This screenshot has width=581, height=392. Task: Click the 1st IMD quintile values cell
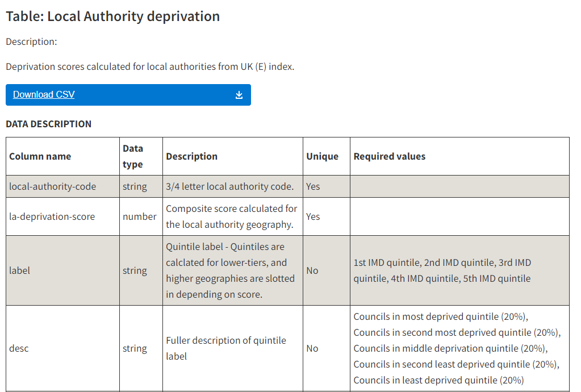coord(459,270)
